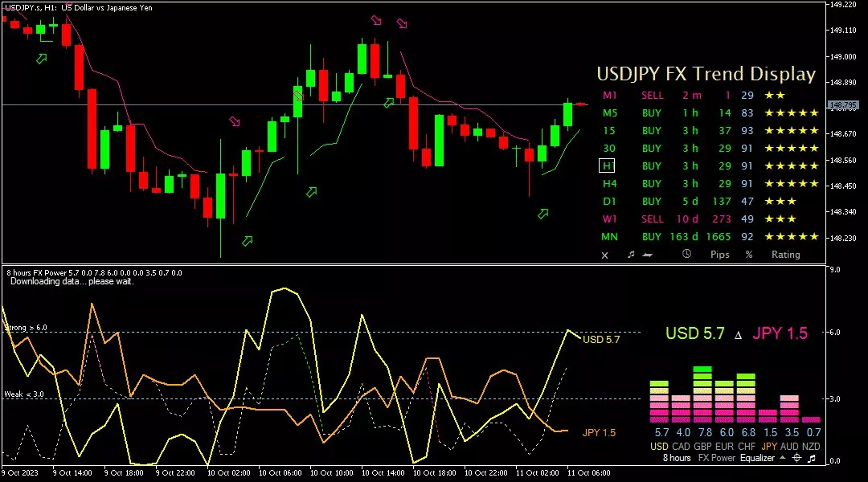Click the trend line icon beside the music note
This screenshot has height=482, width=868.
[647, 255]
